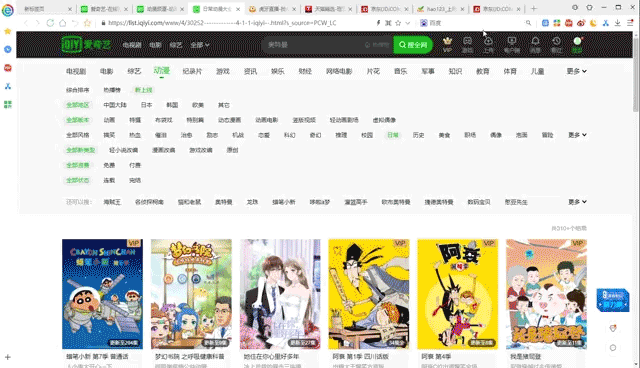The height and width of the screenshot is (368, 640).
Task: Open 猫和老鼠 related search link
Action: click(x=189, y=202)
